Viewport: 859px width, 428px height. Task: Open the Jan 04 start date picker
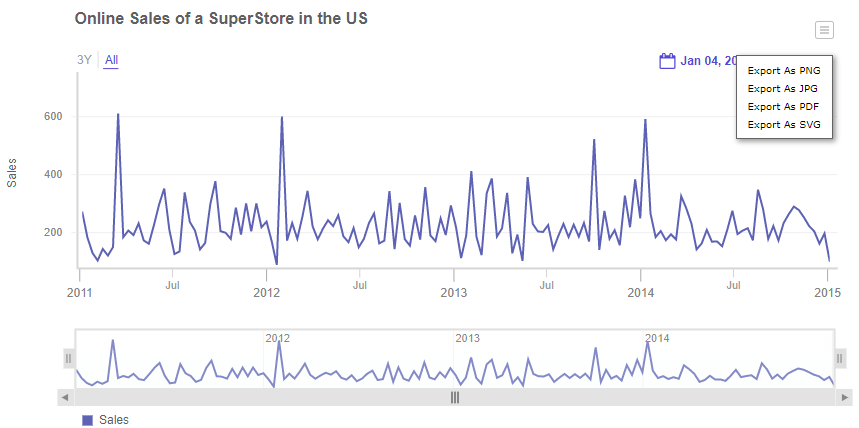click(708, 61)
